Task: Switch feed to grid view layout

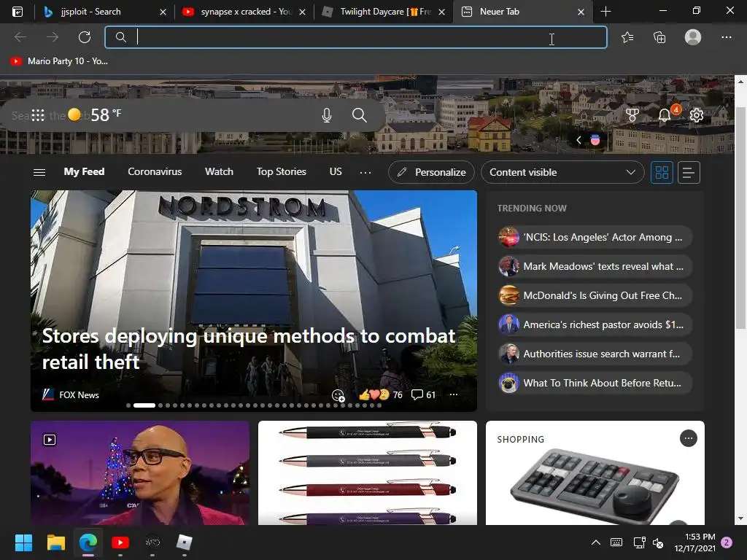Action: pos(662,172)
